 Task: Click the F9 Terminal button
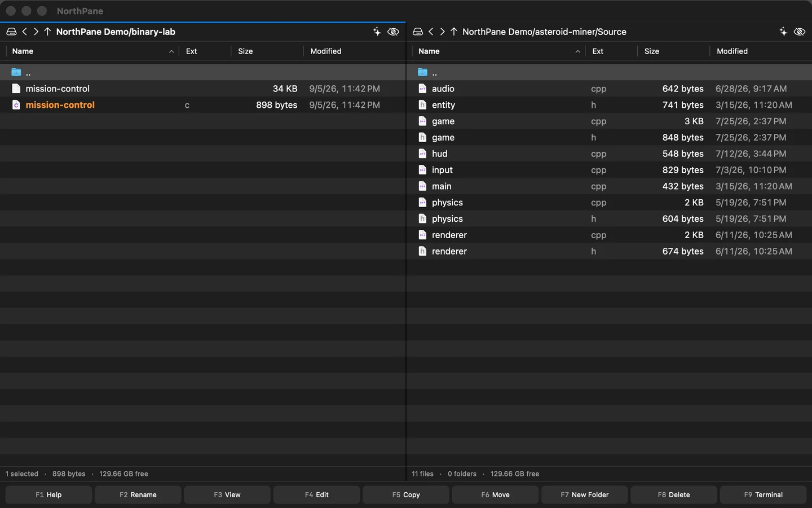764,494
